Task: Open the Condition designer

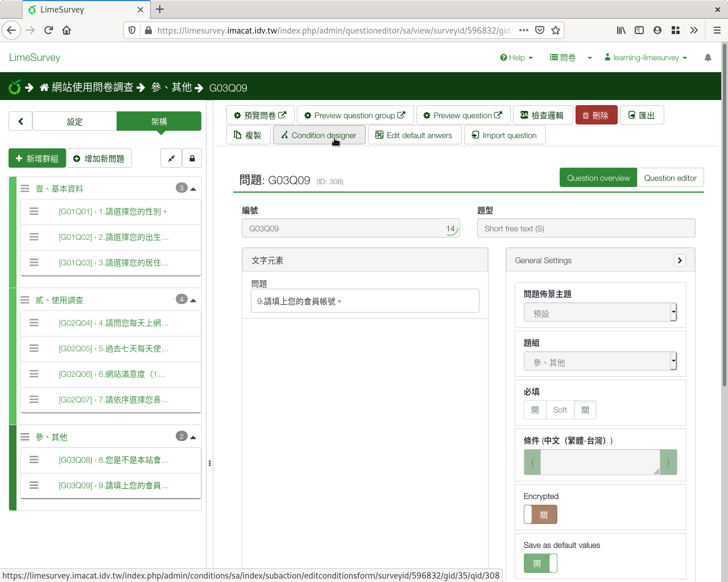Action: coord(319,135)
